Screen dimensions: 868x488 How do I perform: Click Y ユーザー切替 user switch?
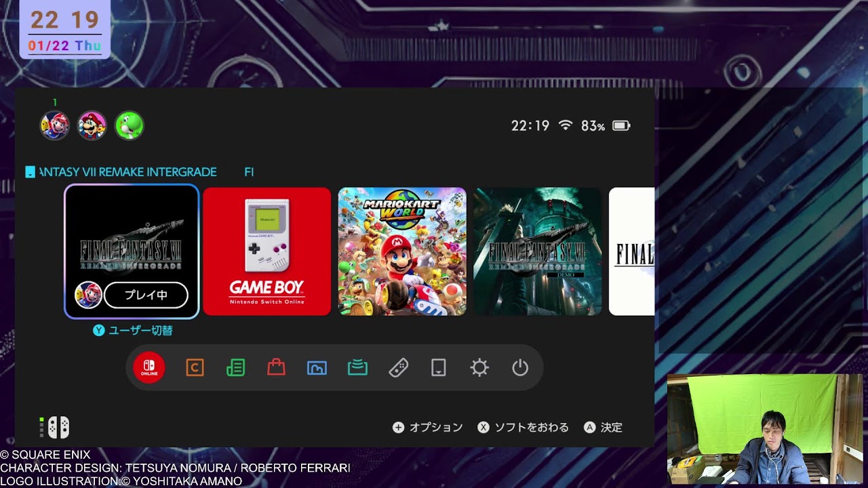[133, 331]
